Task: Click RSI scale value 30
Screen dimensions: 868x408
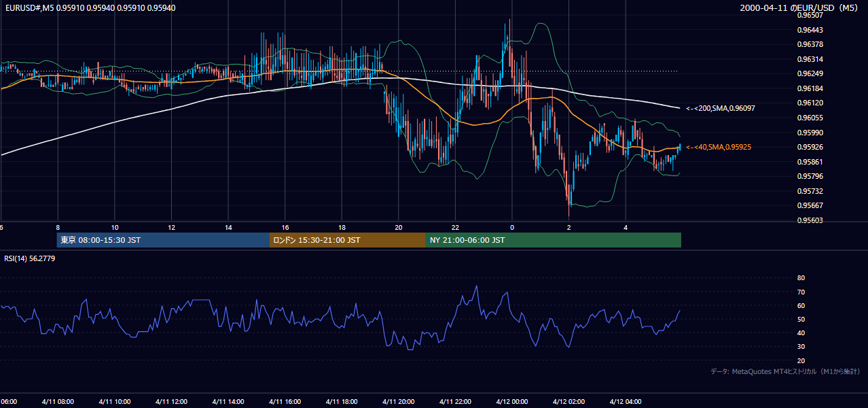Action: 801,346
